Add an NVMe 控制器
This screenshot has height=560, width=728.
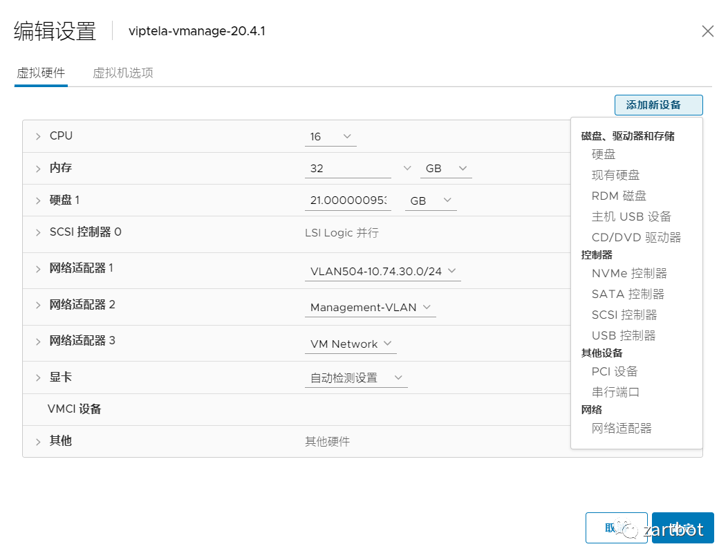(x=629, y=274)
